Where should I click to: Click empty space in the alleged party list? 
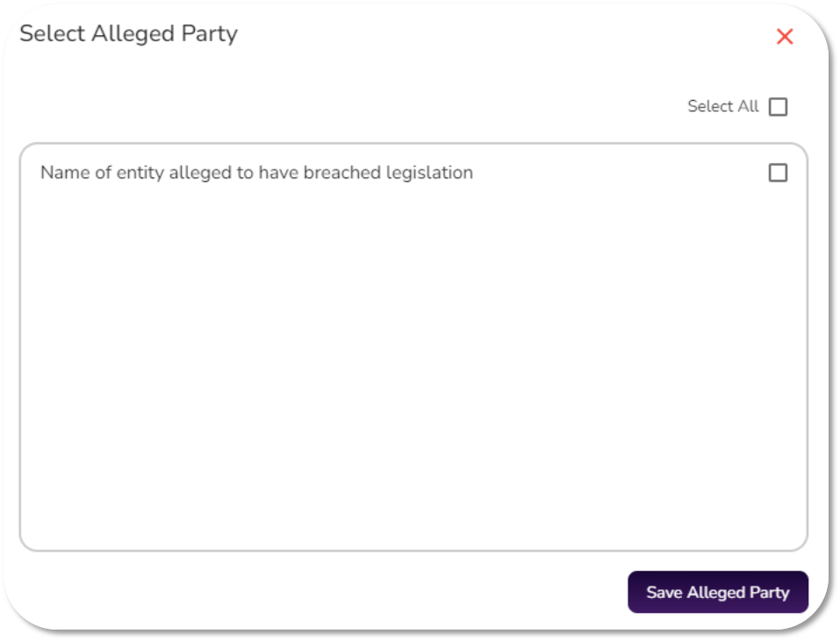pyautogui.click(x=413, y=369)
